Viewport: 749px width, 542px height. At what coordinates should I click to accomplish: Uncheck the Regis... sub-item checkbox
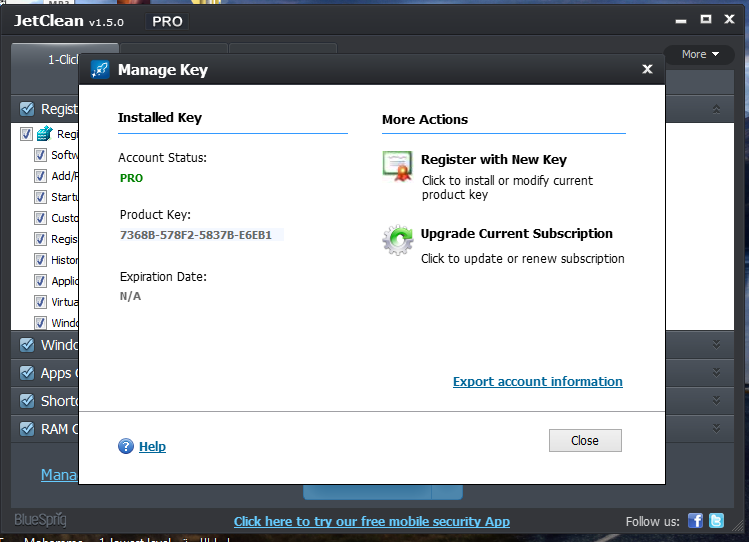(40, 239)
